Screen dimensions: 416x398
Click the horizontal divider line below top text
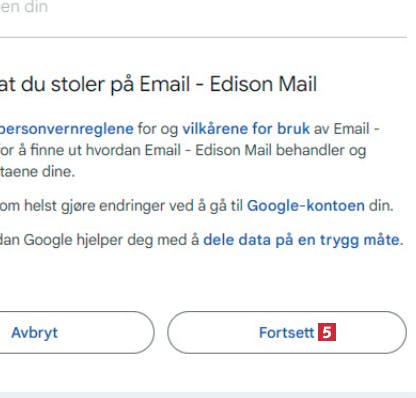(x=203, y=37)
